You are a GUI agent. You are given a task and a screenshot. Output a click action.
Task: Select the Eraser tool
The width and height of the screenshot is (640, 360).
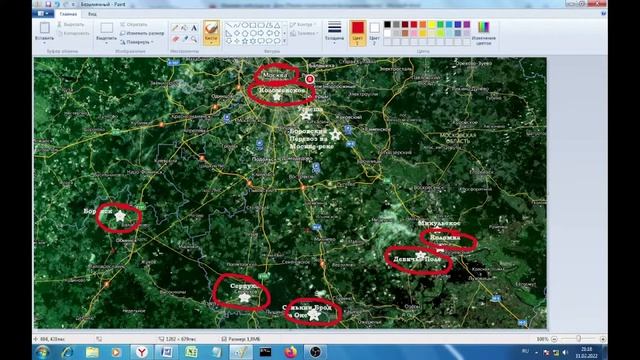(175, 39)
